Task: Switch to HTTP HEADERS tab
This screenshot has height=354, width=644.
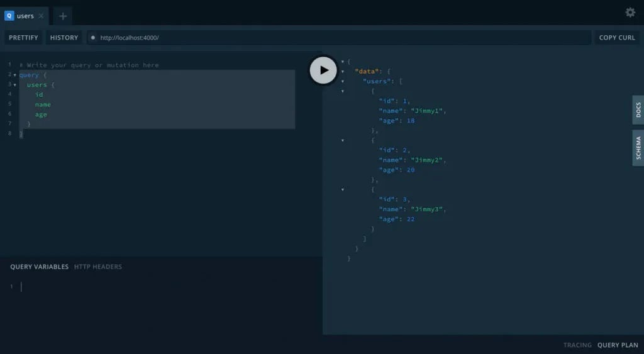Action: [97, 267]
